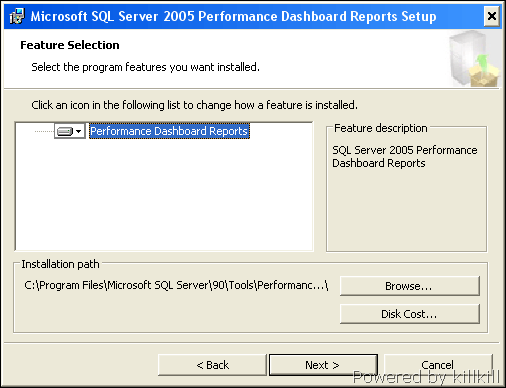Close the setup dialog window
Image resolution: width=506 pixels, height=388 pixels.
pyautogui.click(x=492, y=16)
